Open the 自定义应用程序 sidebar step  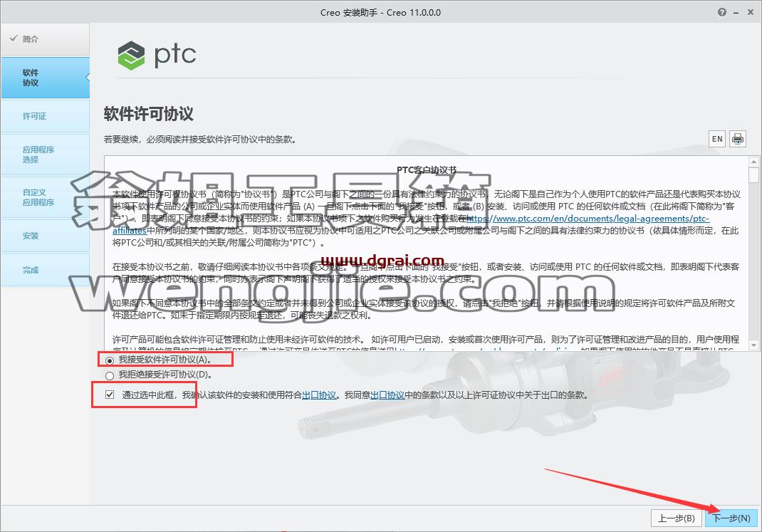45,197
